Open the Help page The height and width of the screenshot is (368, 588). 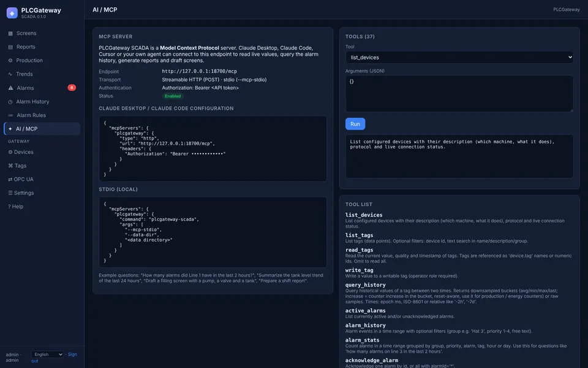point(42,206)
